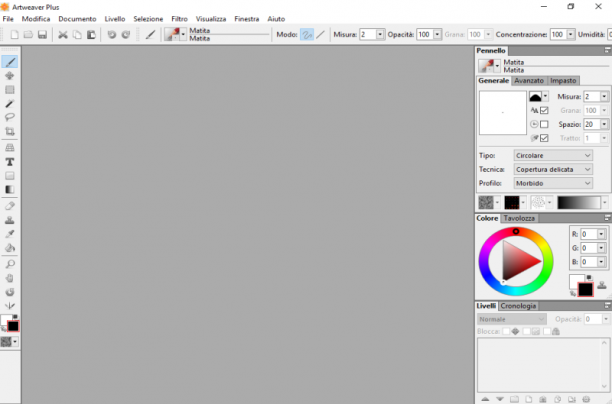Select the Eyedropper tool
Image resolution: width=612 pixels, height=404 pixels.
10,234
